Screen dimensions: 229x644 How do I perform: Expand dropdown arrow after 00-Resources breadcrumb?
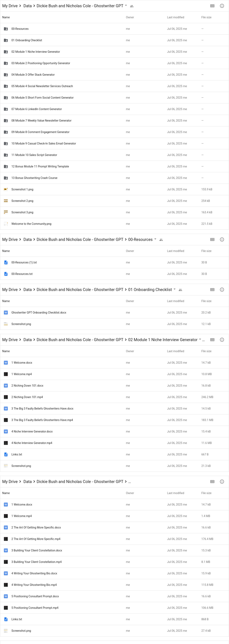pyautogui.click(x=155, y=239)
